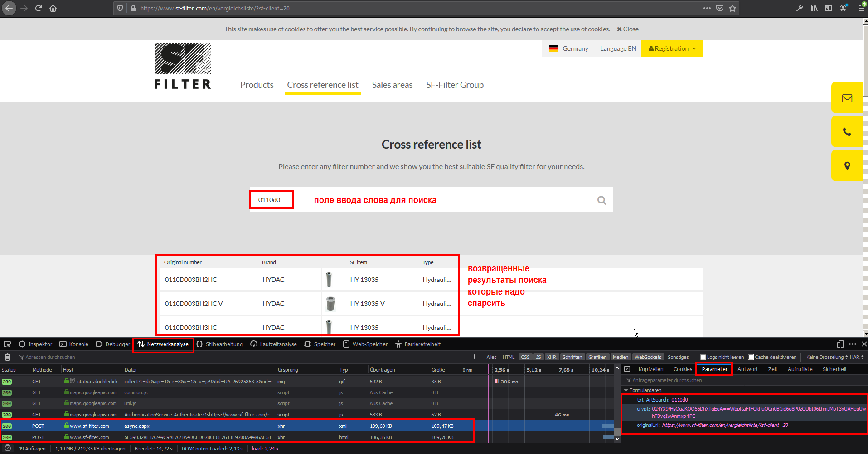
Task: Open the SF-Filter Group navigation link
Action: (455, 85)
